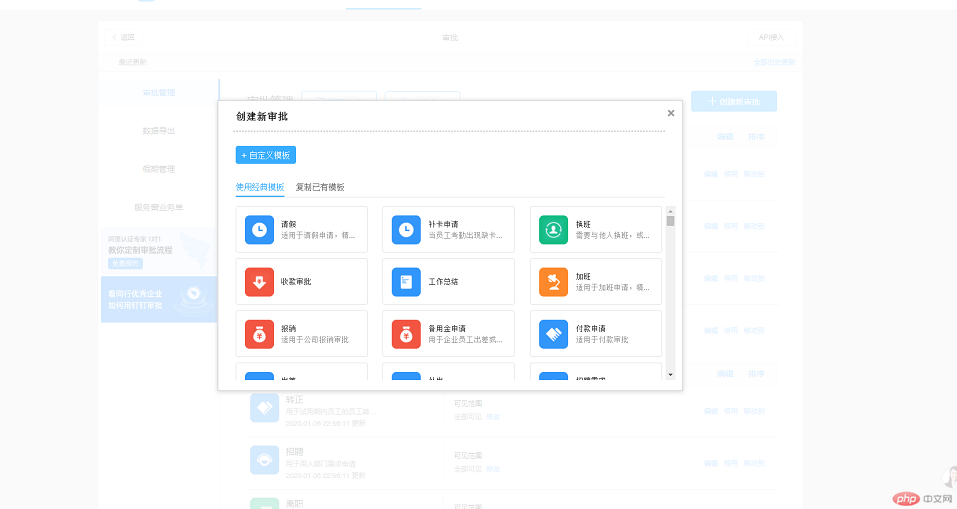Go back using the 返回 button
The image size is (957, 509).
[124, 37]
